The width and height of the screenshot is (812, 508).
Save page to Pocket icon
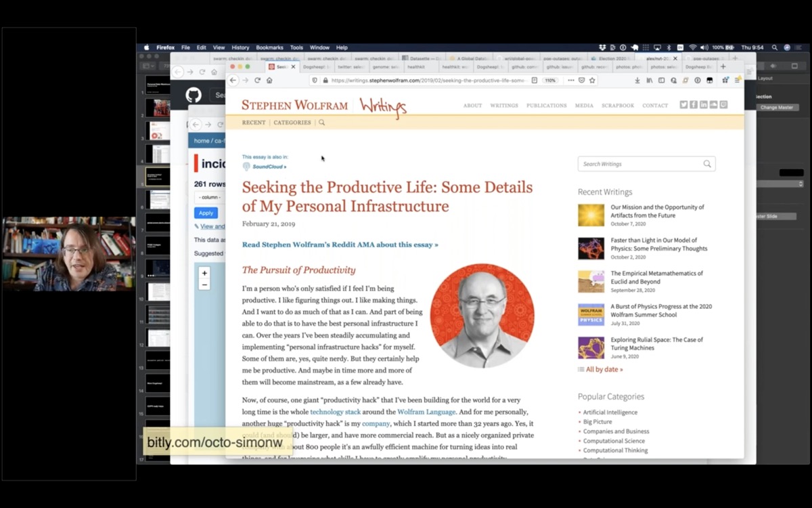click(582, 80)
